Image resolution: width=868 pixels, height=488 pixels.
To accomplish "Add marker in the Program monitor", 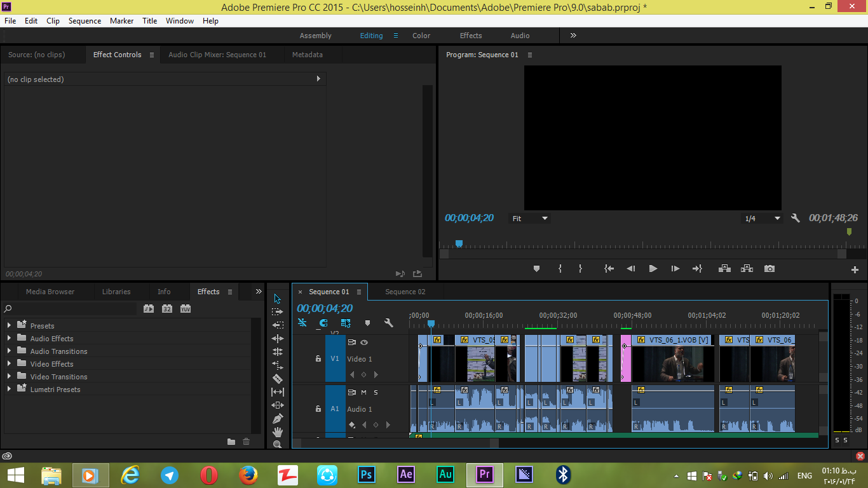I will [536, 269].
